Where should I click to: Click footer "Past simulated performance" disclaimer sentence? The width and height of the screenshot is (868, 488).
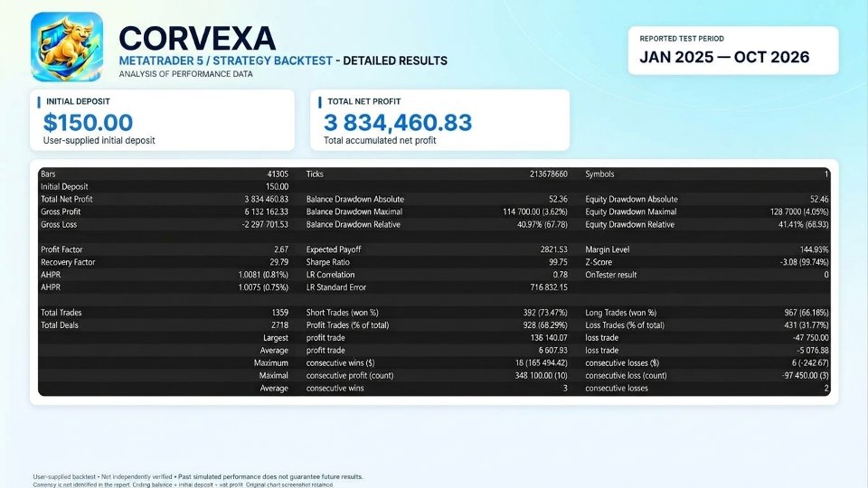270,477
